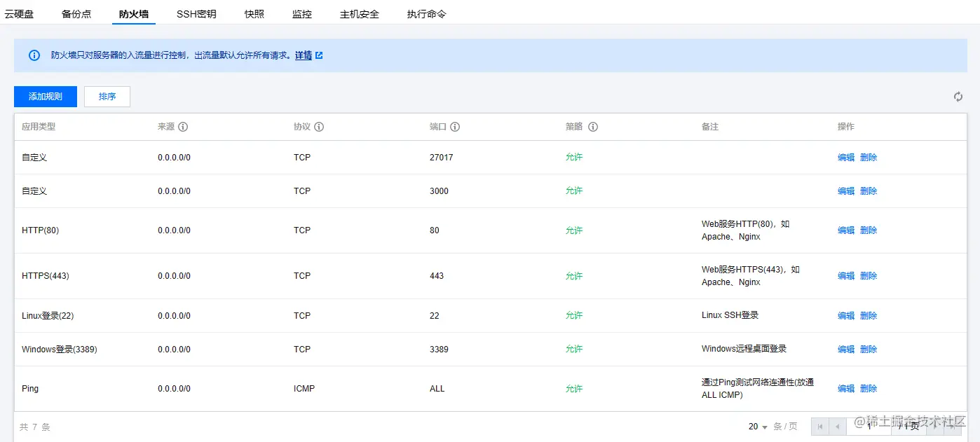Viewport: 980px width, 442px height.
Task: Delete the port 27017 rule
Action: tap(869, 158)
